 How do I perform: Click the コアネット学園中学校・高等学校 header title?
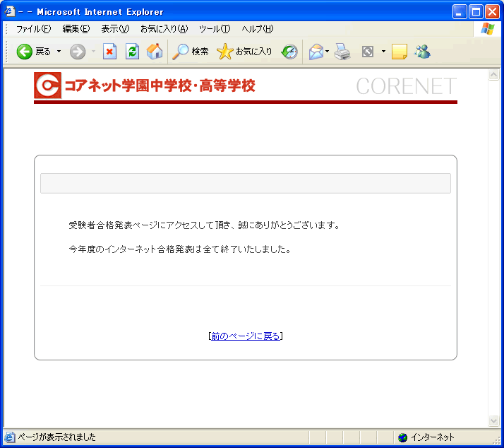pos(160,86)
